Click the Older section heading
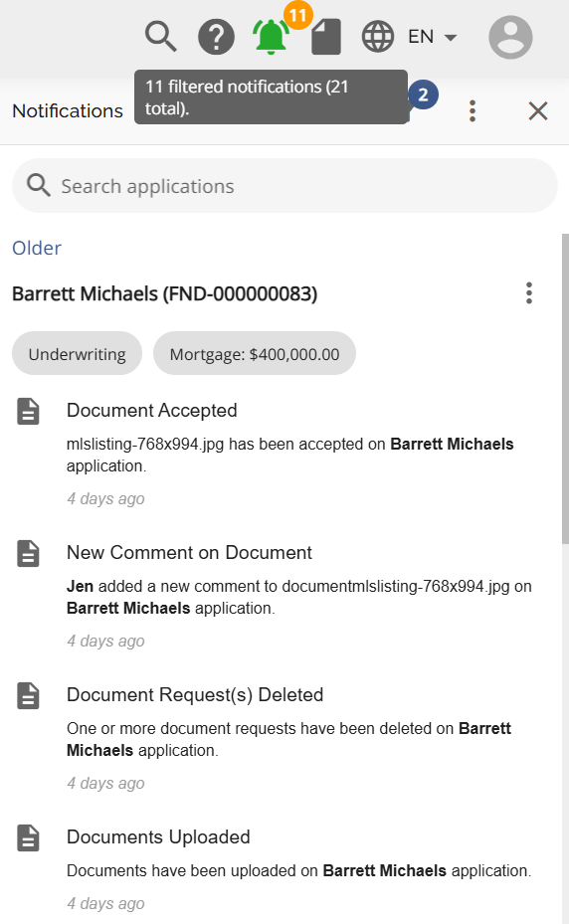The image size is (569, 924). click(37, 248)
